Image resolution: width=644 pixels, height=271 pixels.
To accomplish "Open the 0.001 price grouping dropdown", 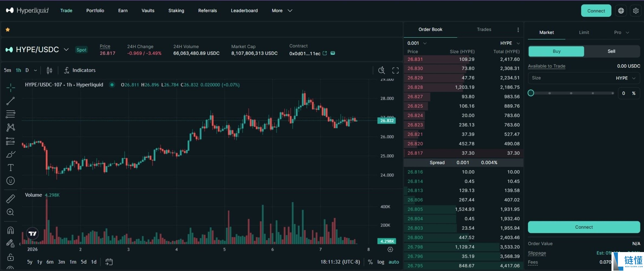I will coord(417,43).
